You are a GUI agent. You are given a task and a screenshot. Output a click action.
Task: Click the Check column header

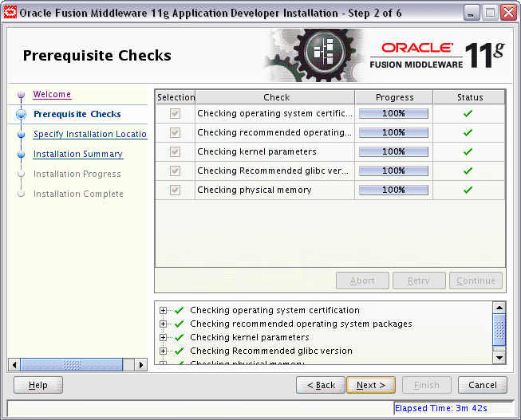(275, 97)
